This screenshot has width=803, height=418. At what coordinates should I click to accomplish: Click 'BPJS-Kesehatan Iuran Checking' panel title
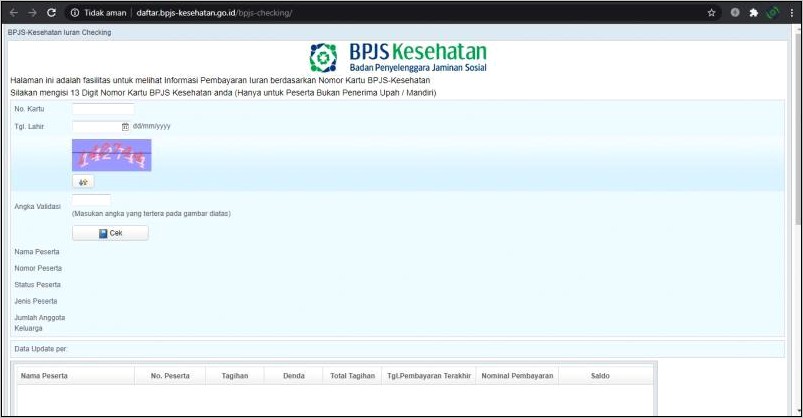59,32
